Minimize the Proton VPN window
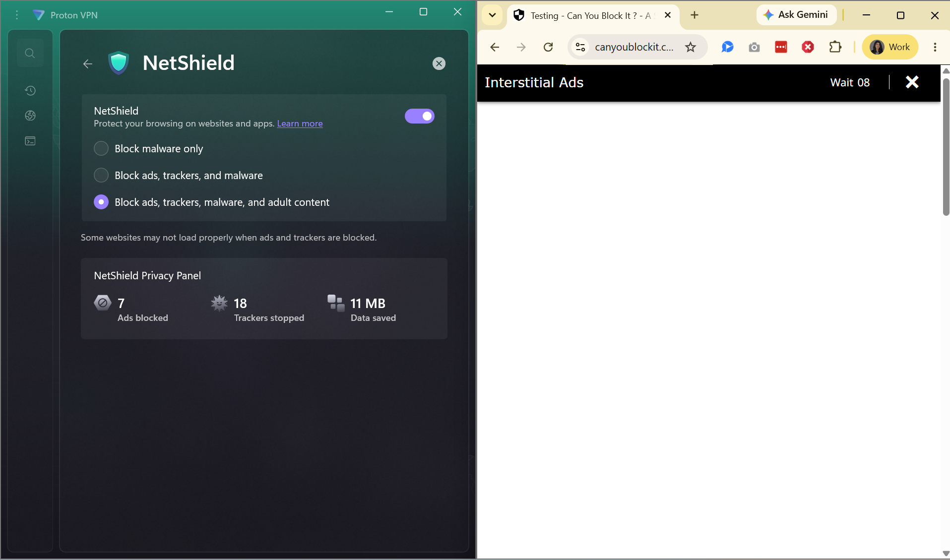Image resolution: width=950 pixels, height=560 pixels. [389, 12]
